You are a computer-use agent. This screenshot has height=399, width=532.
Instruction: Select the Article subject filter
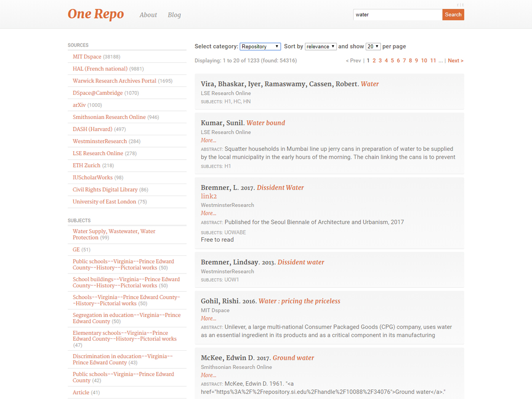pyautogui.click(x=81, y=392)
